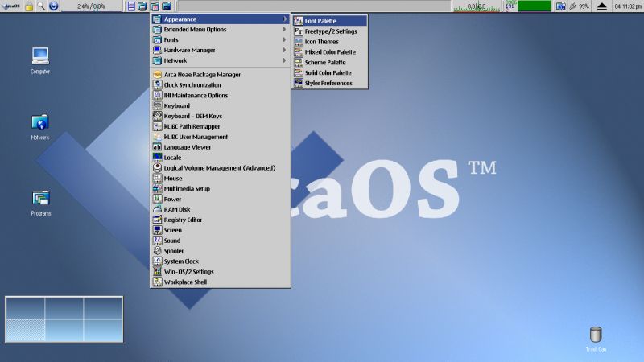Open the Keyboard settings entry
This screenshot has width=644, height=362.
[x=220, y=105]
